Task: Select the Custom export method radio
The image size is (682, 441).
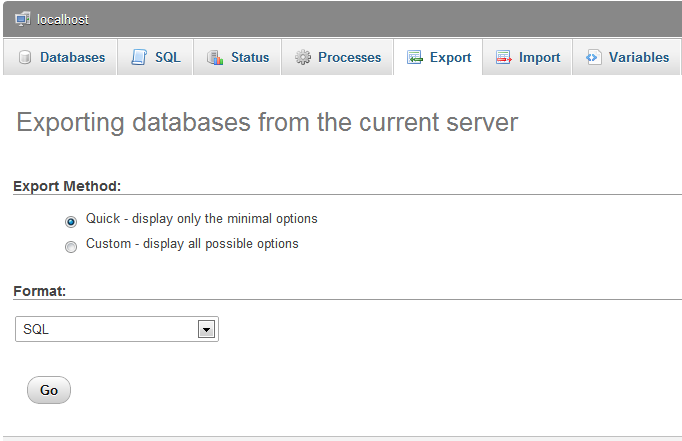Action: [71, 247]
